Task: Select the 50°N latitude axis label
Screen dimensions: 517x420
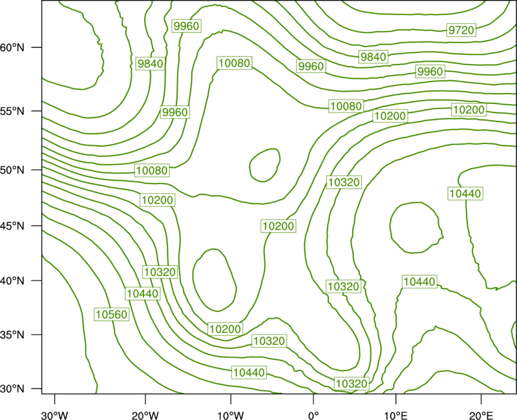Action: 12,170
